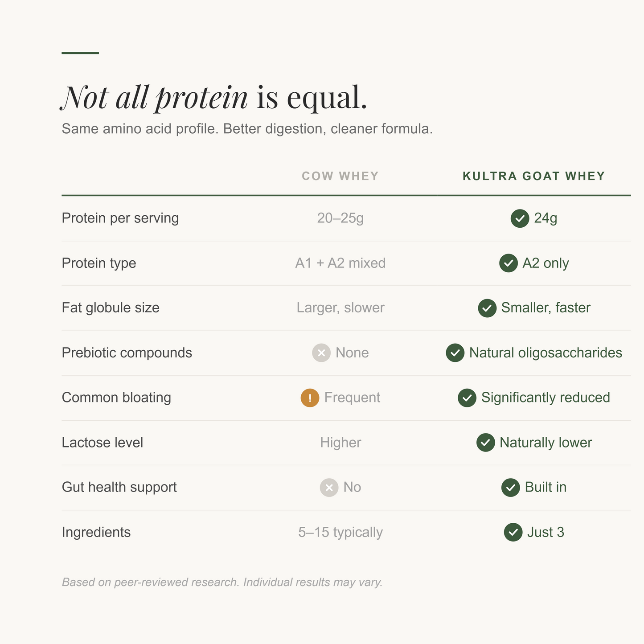Screen dimensions: 644x644
Task: Click the Fat globule size row label
Action: (x=111, y=308)
